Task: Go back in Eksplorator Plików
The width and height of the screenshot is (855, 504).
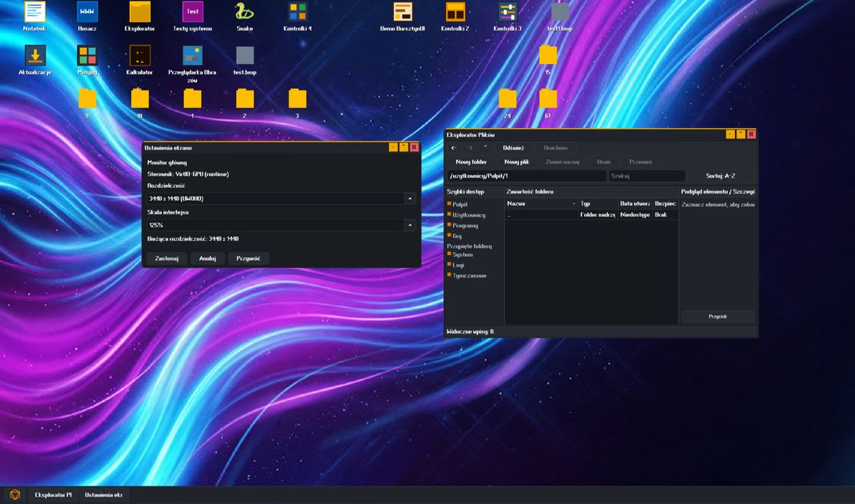Action: [454, 148]
